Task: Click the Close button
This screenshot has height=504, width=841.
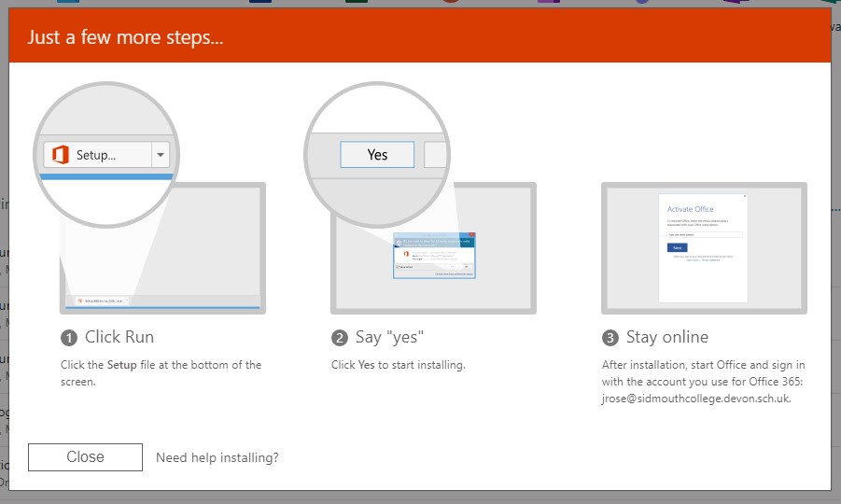Action: (85, 457)
